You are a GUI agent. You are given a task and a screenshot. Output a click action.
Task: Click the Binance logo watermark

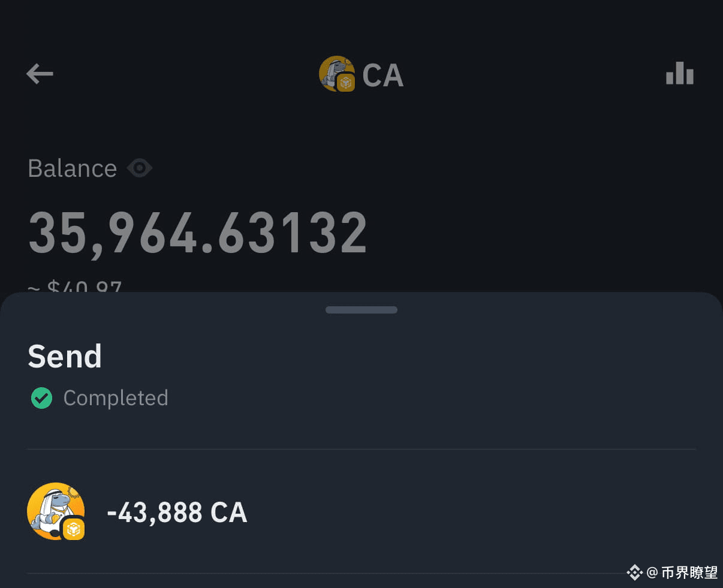click(x=634, y=572)
